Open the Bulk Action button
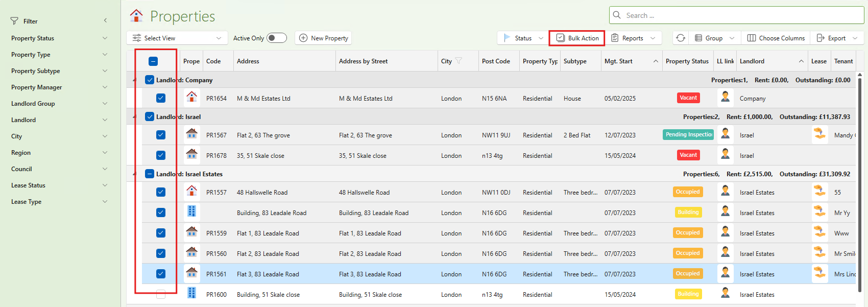The image size is (868, 307). [x=577, y=38]
